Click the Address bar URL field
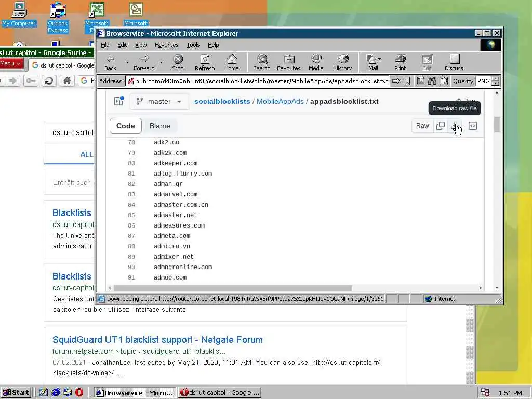This screenshot has width=532, height=399. [257, 81]
